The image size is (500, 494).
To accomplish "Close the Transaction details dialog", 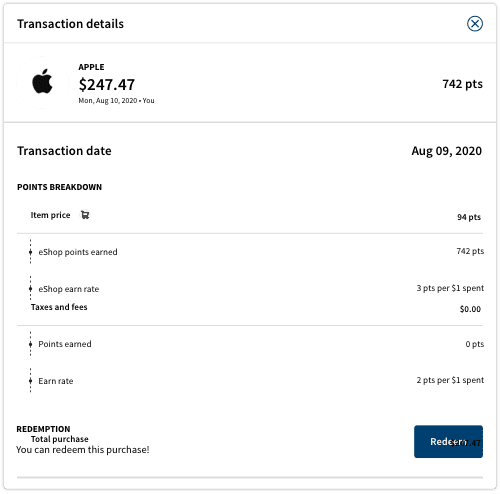I will [475, 24].
